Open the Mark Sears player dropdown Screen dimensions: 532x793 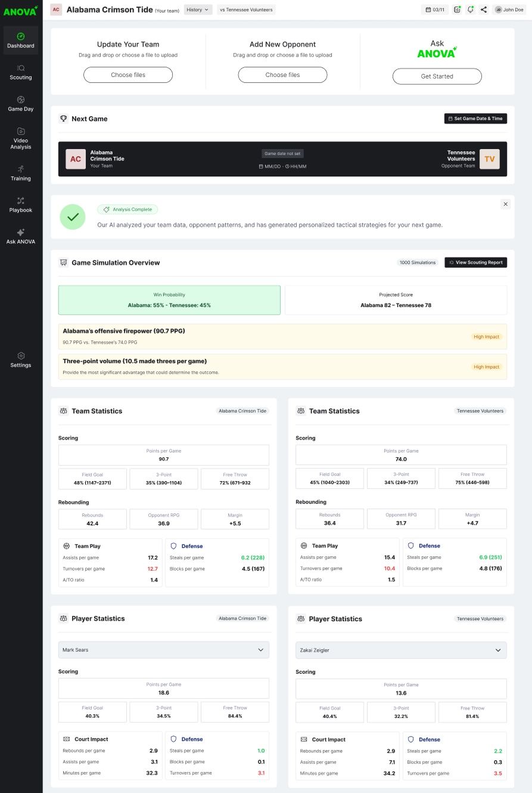point(164,650)
